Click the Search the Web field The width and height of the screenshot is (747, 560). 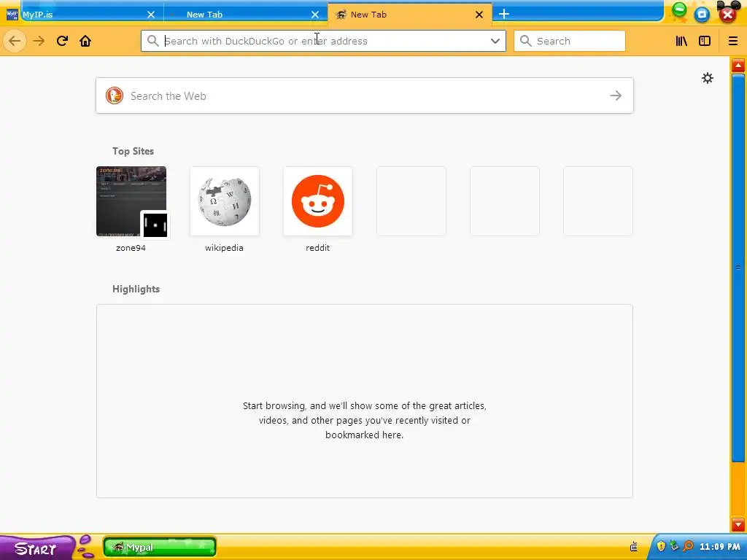click(365, 96)
